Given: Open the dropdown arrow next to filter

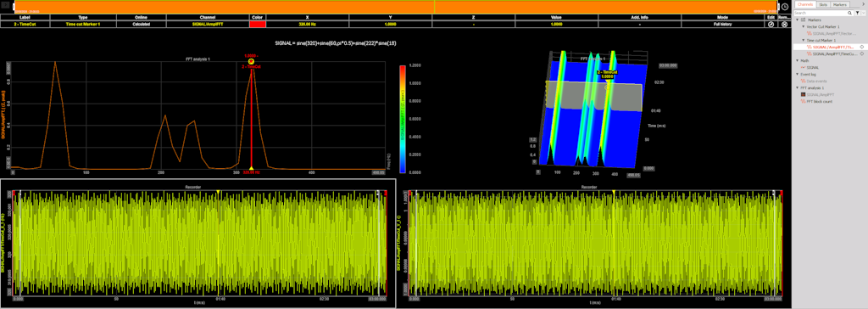Looking at the screenshot, I should pos(864,12).
